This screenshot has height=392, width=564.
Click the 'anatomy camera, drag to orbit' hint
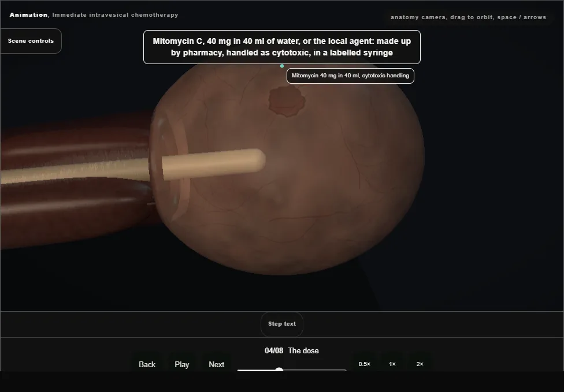468,17
